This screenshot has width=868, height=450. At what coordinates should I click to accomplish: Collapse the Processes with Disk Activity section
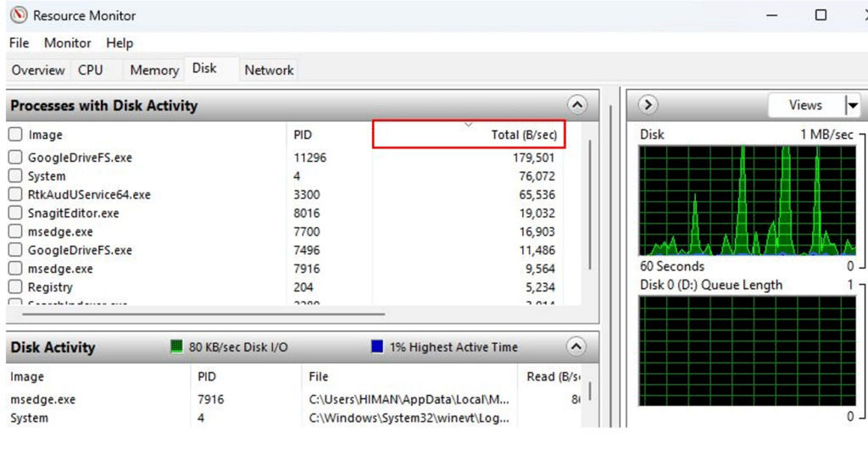[x=576, y=105]
